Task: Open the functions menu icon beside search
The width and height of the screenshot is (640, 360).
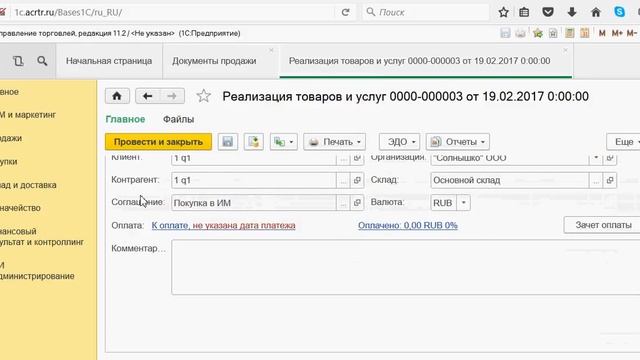Action: [x=18, y=61]
